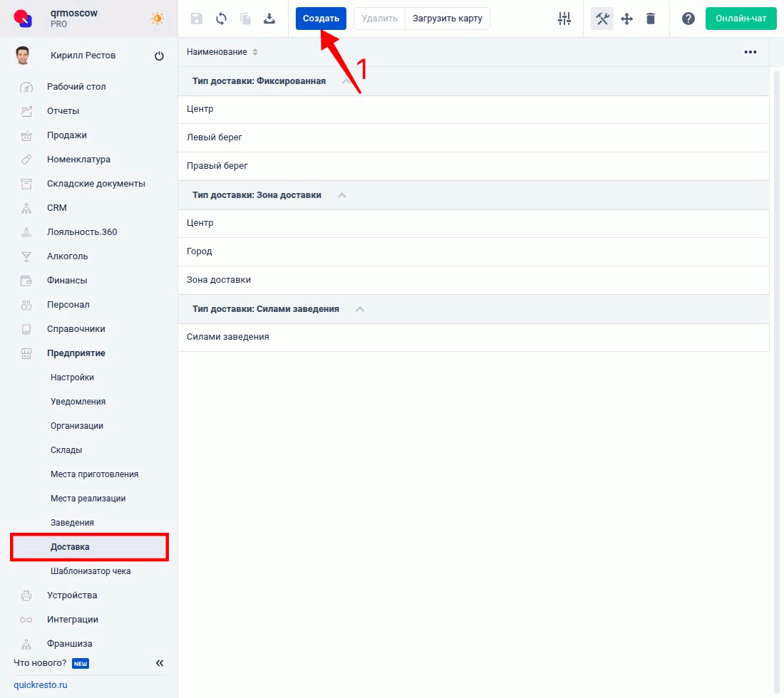Screen dimensions: 784x698
Task: Click the save disk icon in toolbar
Action: pos(197,19)
